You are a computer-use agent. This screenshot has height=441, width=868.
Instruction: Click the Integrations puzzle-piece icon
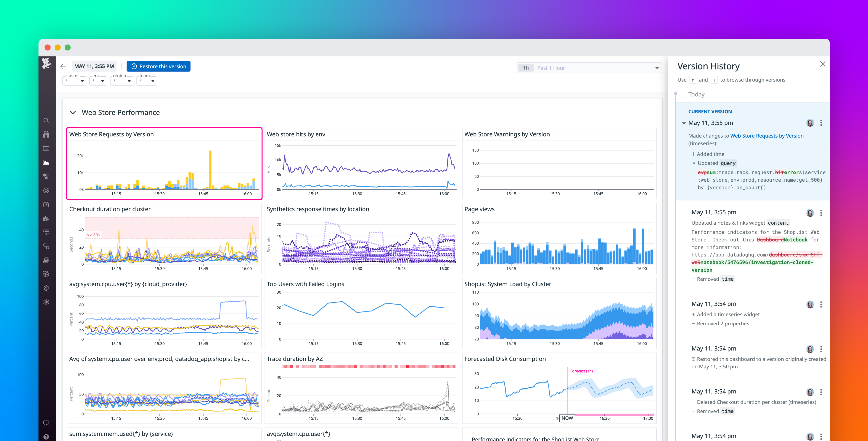pyautogui.click(x=46, y=218)
